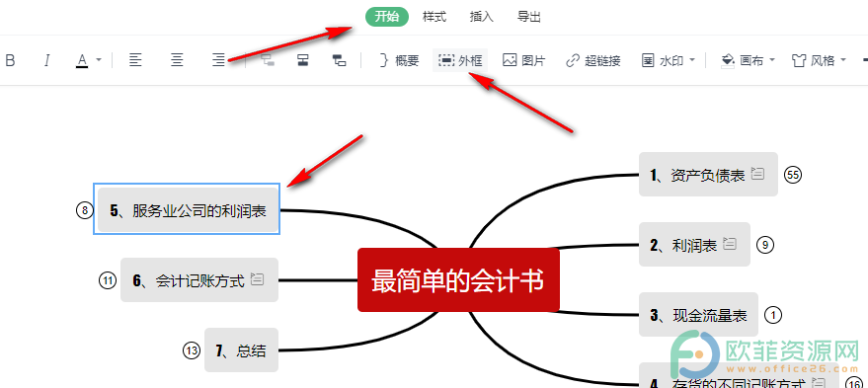Image resolution: width=868 pixels, height=388 pixels.
Task: Open note icon on 资产负债表 node
Action: (757, 174)
